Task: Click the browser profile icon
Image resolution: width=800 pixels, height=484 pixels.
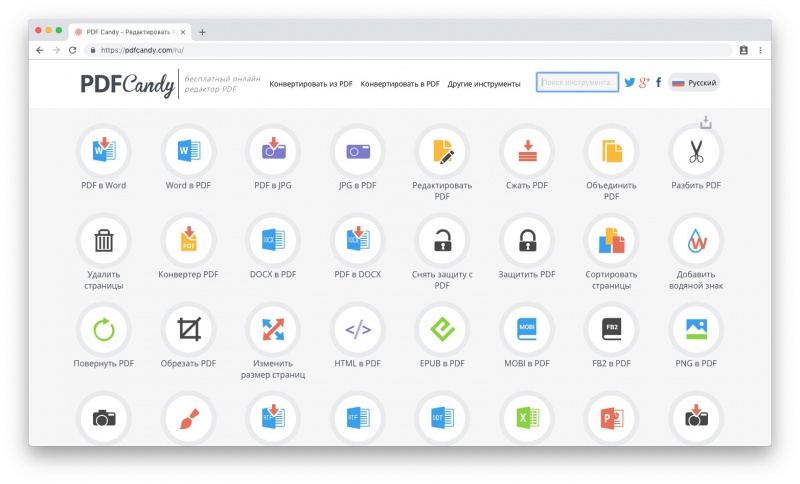Action: click(x=743, y=50)
